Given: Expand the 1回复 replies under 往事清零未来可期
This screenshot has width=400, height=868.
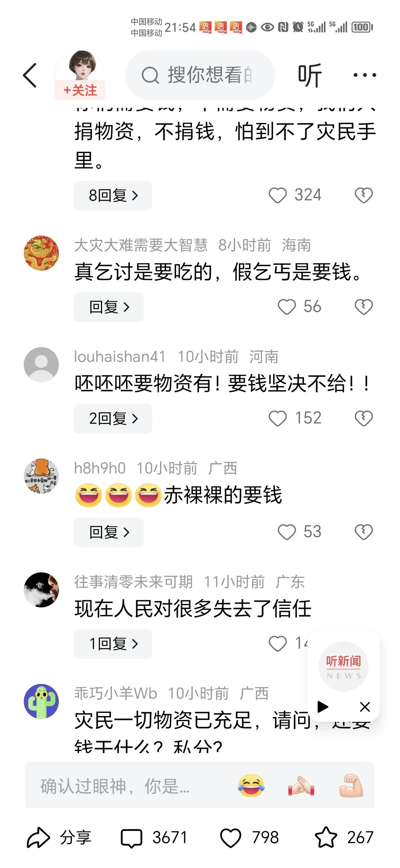Looking at the screenshot, I should tap(113, 644).
